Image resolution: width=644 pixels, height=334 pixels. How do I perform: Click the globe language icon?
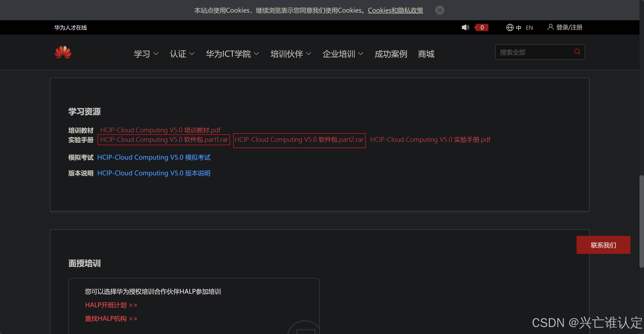(510, 27)
